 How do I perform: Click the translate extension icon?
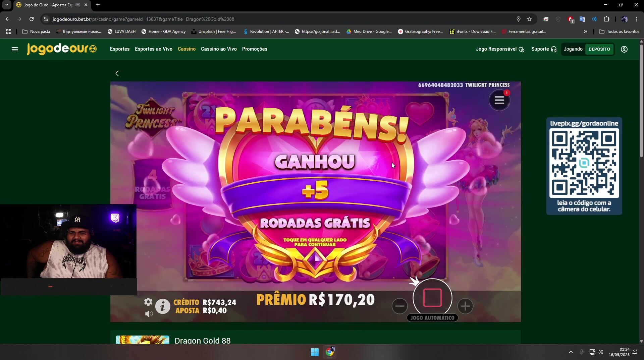[x=582, y=19]
